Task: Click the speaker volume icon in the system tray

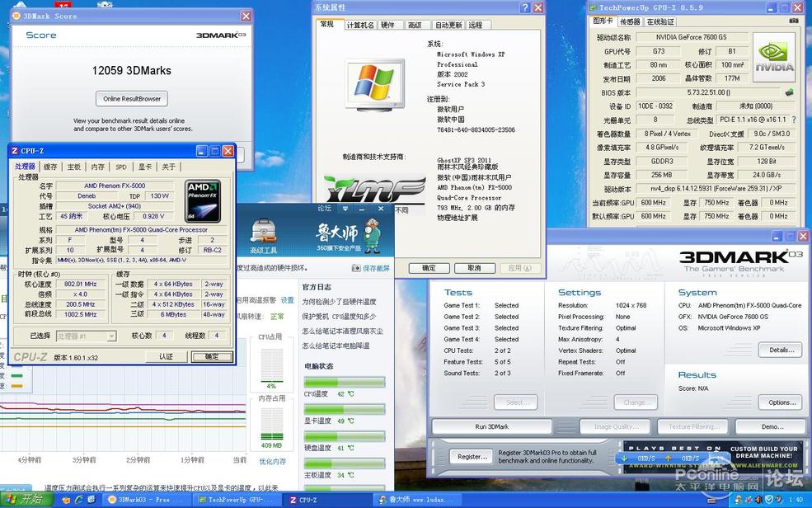Action: pos(758,500)
